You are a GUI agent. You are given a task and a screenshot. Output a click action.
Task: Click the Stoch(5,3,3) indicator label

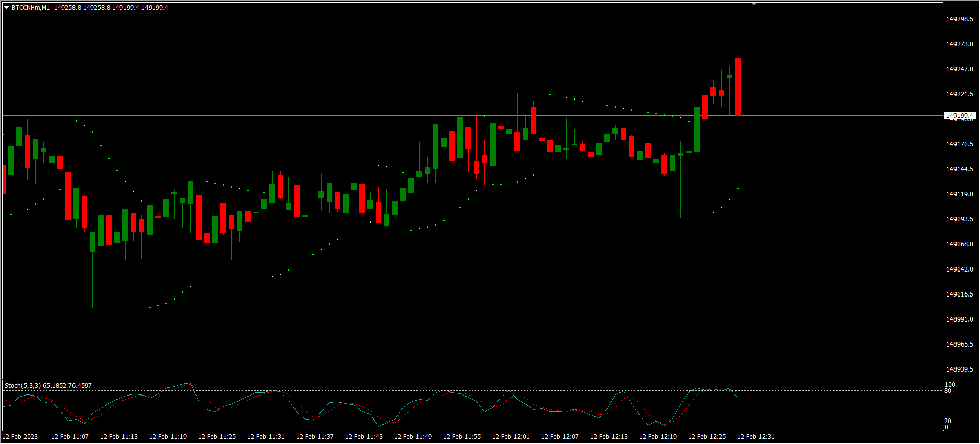click(22, 386)
